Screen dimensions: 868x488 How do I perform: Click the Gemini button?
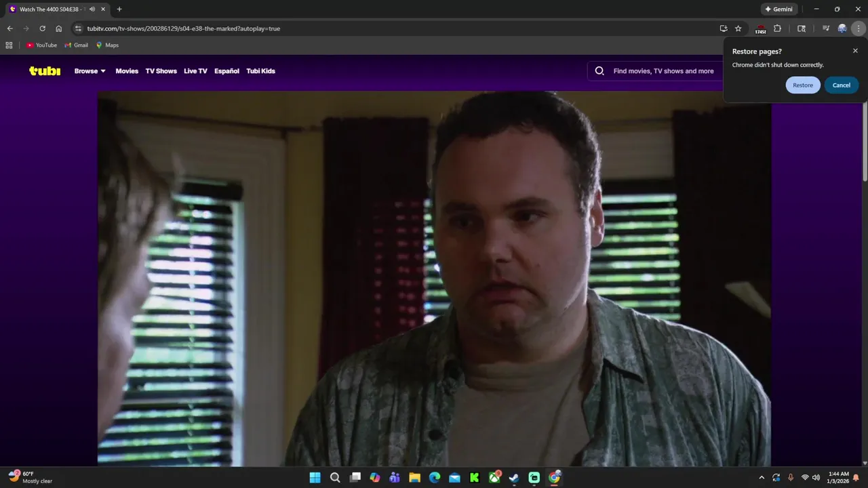(x=778, y=9)
